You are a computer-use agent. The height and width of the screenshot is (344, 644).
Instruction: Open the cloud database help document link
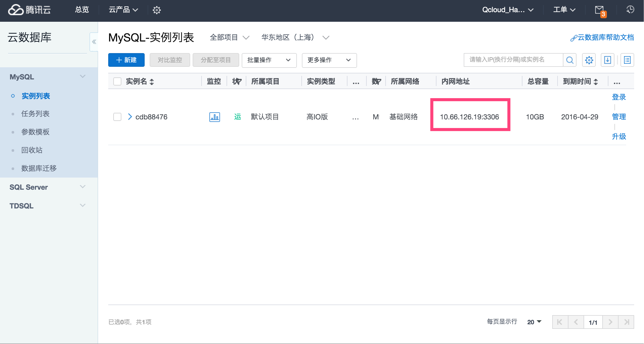click(x=602, y=37)
